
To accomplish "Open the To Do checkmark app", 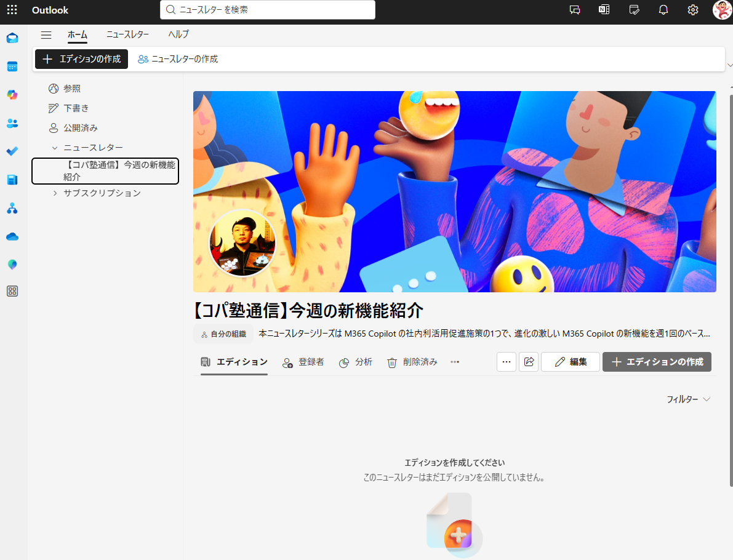I will point(12,151).
